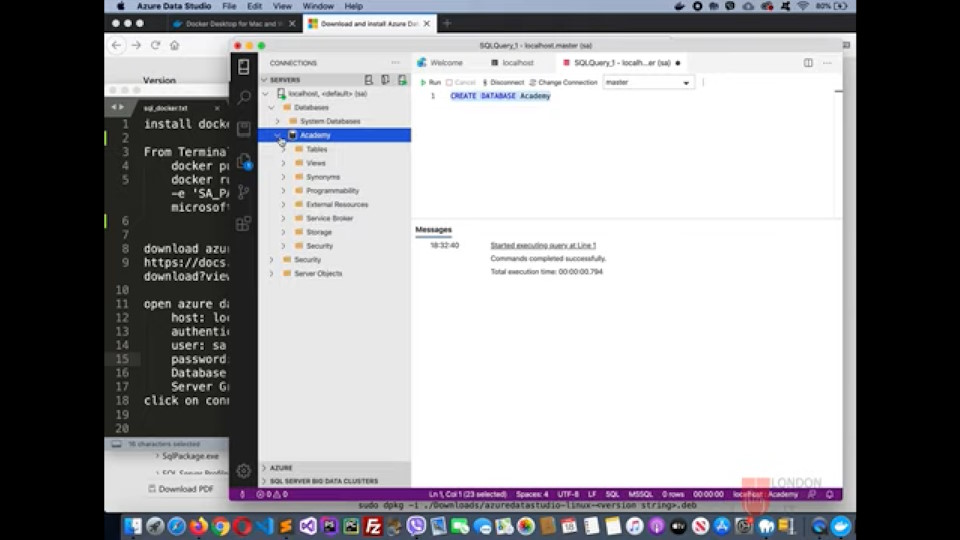Expand the System Databases folder
Image resolution: width=960 pixels, height=540 pixels.
(x=277, y=121)
